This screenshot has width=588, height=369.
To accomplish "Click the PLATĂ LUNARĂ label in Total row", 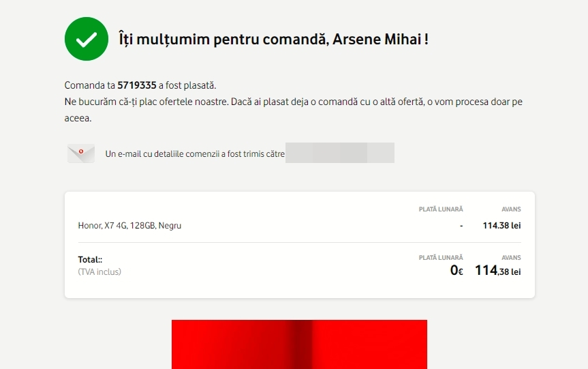I will [440, 258].
